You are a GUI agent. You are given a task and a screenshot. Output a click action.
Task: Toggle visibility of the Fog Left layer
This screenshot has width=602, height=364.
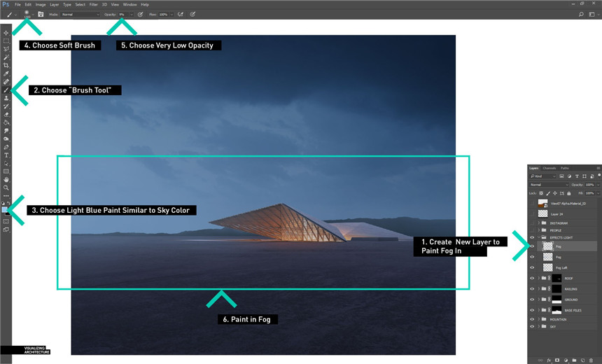pos(532,267)
